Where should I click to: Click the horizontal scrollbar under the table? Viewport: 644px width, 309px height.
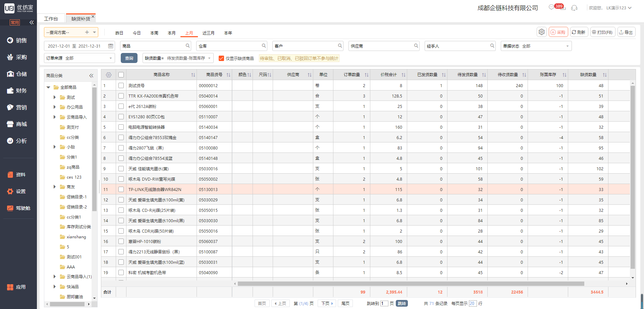pos(411,284)
